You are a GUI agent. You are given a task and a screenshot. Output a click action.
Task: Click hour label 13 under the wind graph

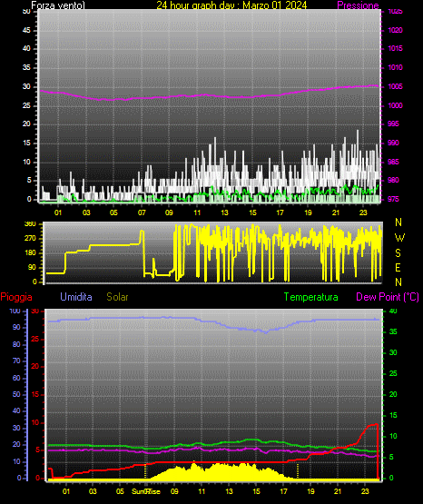pyautogui.click(x=224, y=212)
